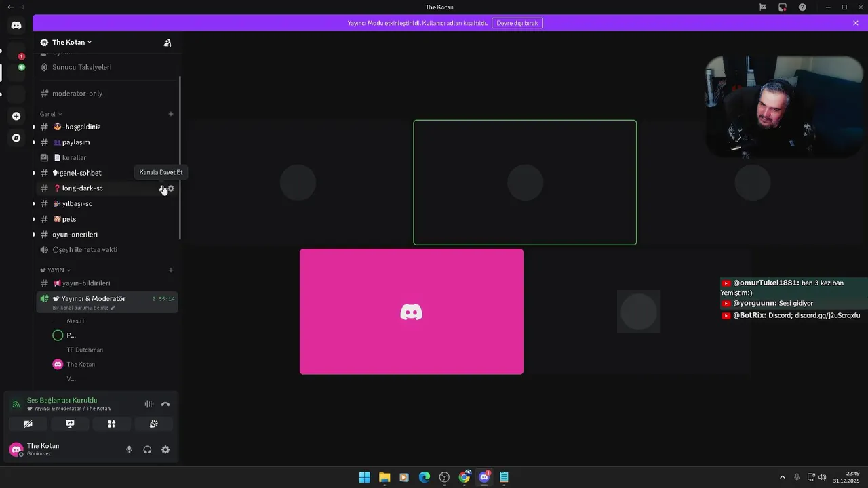
Task: Disable streamer mode via Devre dışı bırak
Action: tap(517, 23)
